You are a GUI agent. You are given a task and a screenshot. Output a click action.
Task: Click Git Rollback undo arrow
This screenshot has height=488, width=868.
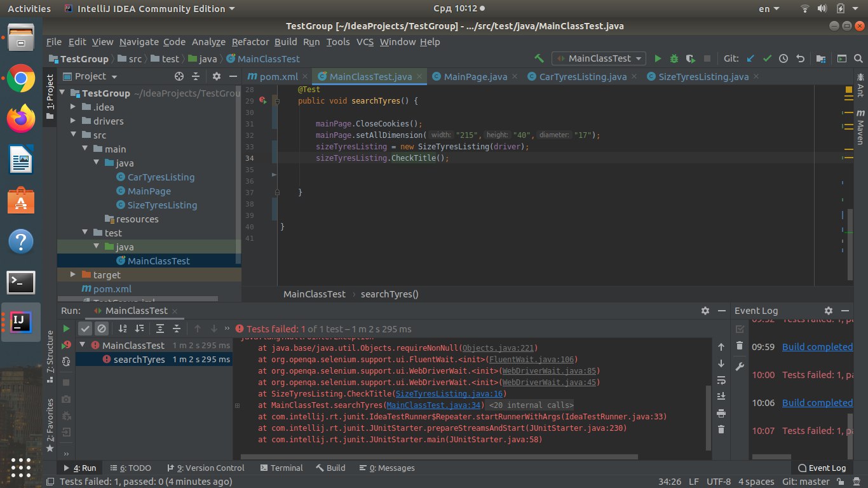[x=800, y=58]
